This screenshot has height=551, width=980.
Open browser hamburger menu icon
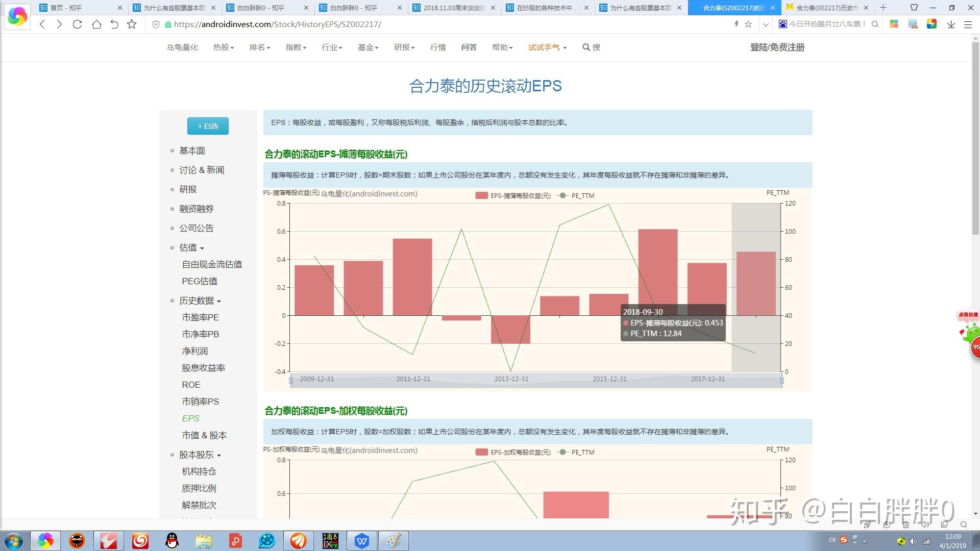coord(968,24)
